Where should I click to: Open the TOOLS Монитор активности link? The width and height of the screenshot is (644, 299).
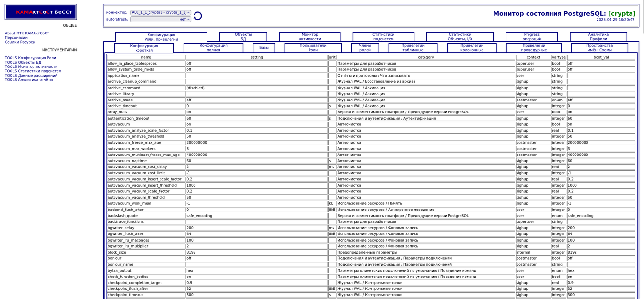click(x=31, y=67)
